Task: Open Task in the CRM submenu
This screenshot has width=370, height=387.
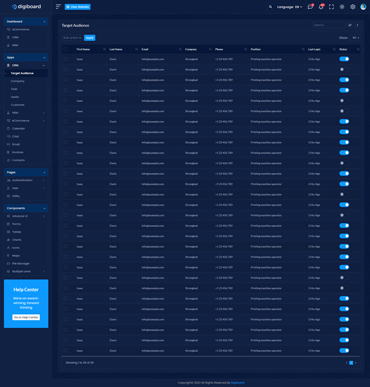Action: 14,89
